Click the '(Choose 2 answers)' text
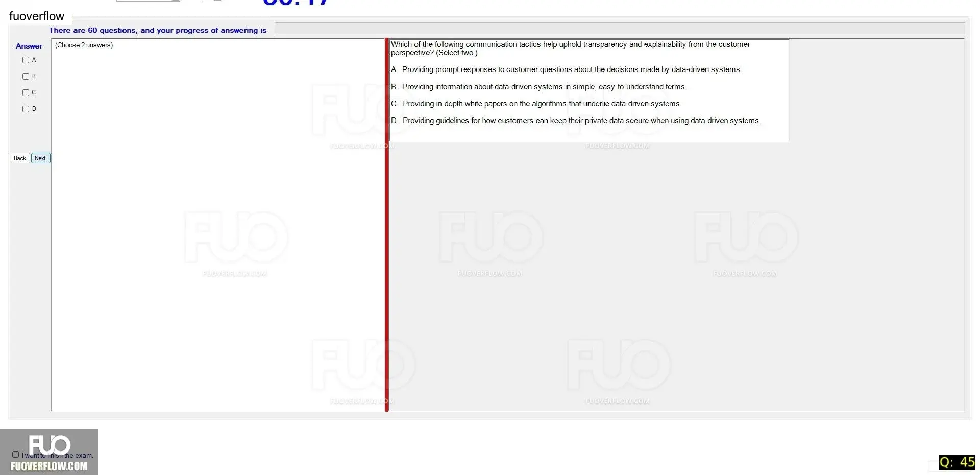The height and width of the screenshot is (475, 980). (x=84, y=45)
